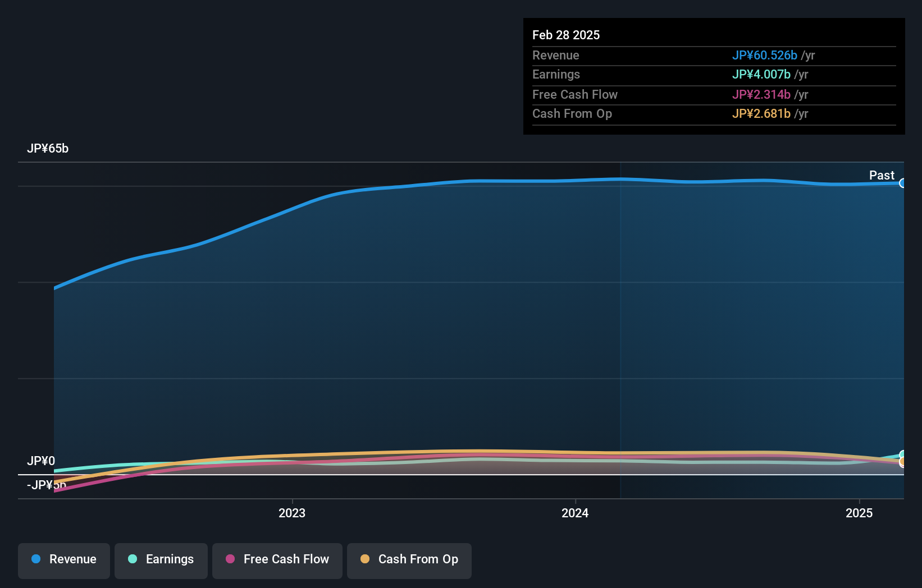Click the 2025 x-axis label
The height and width of the screenshot is (588, 922).
(x=859, y=513)
